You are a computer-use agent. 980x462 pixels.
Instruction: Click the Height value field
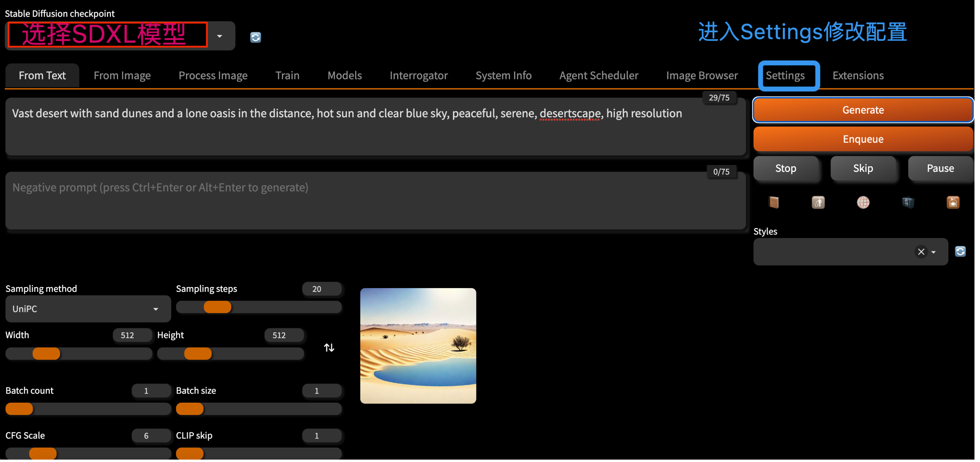(x=284, y=335)
